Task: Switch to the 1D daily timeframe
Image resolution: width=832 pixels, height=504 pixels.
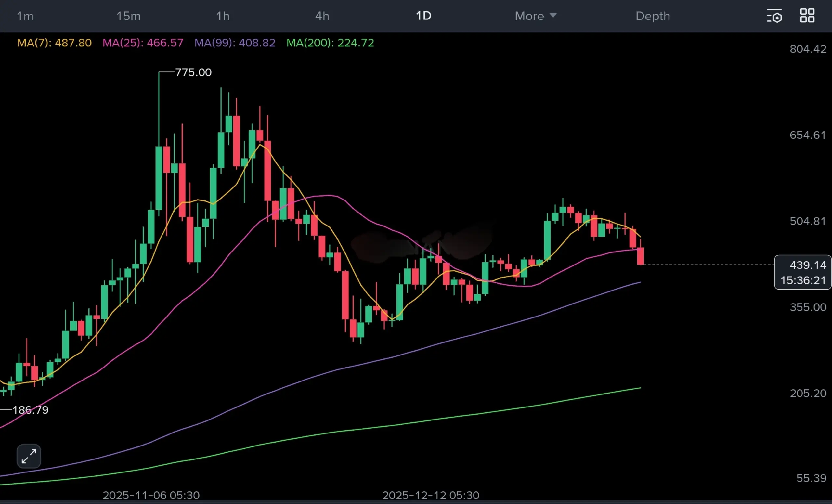Action: coord(423,16)
